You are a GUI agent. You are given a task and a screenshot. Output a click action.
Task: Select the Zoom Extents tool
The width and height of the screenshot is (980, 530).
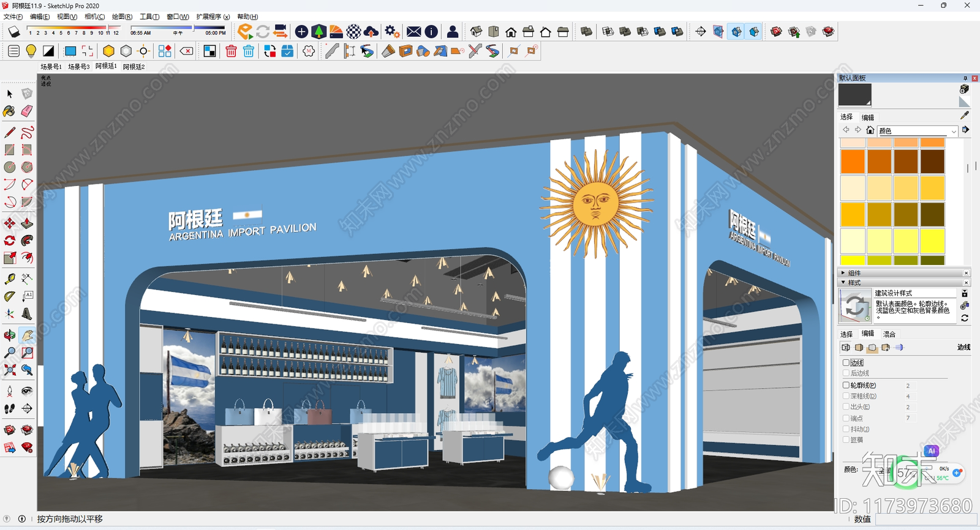point(9,370)
